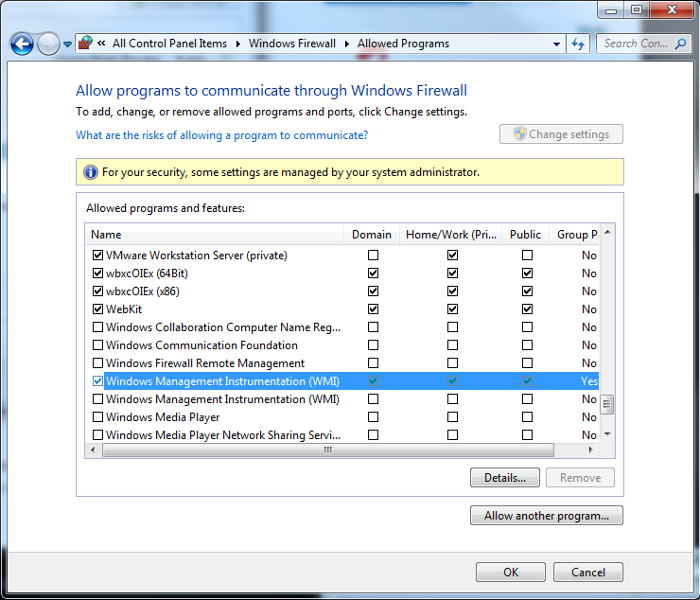This screenshot has height=600, width=700.
Task: Click the Name column header
Action: (x=215, y=235)
